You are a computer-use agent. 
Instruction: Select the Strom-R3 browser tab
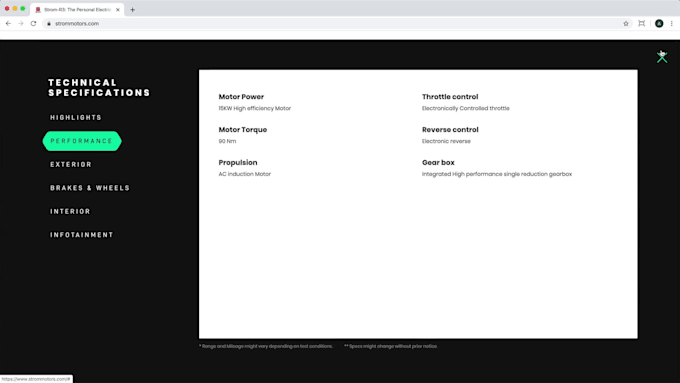pos(77,10)
